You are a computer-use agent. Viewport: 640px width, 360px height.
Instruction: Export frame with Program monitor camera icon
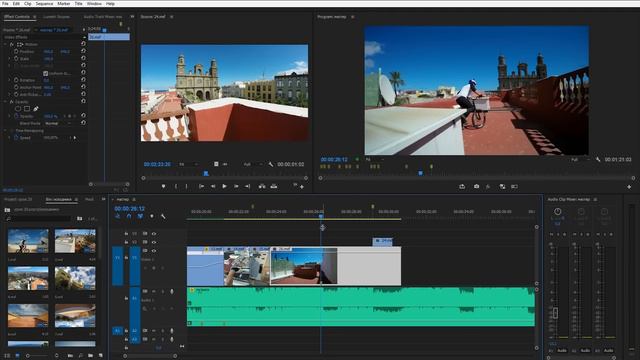tap(476, 187)
